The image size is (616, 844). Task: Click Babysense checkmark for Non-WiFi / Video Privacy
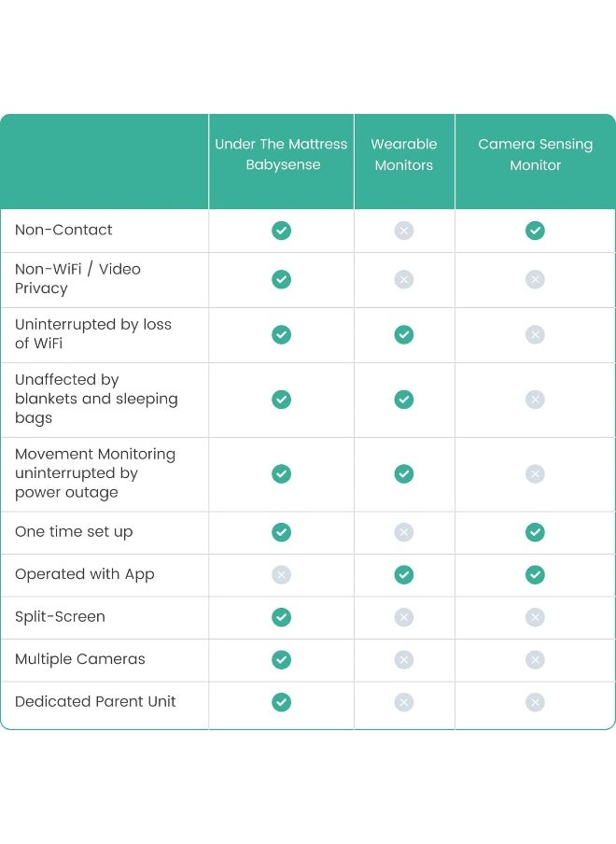click(281, 279)
